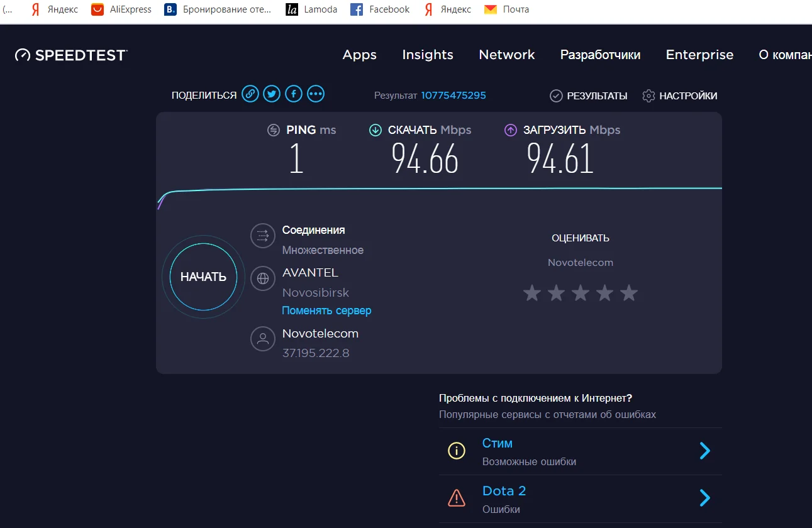Open the Insights menu
This screenshot has height=528, width=812.
pyautogui.click(x=428, y=55)
